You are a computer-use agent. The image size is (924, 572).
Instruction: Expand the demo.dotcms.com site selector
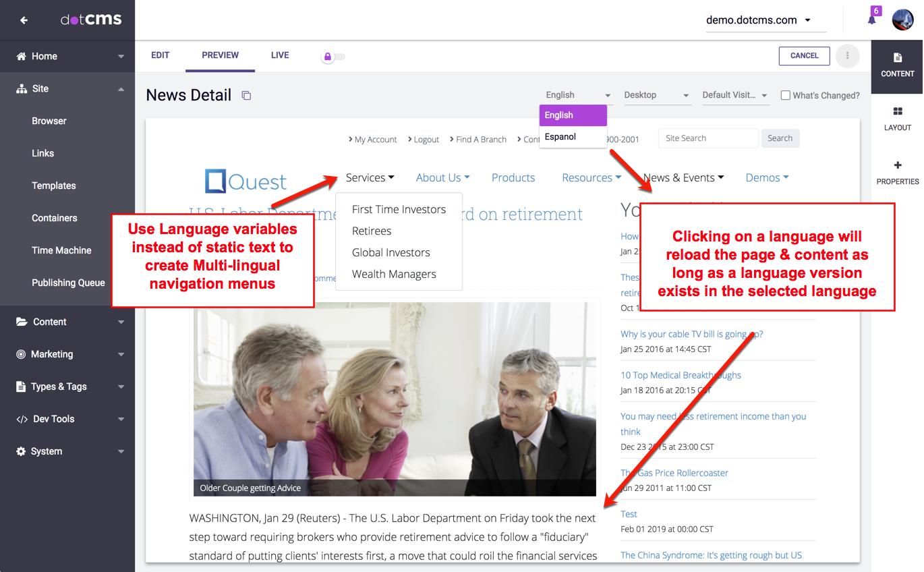pos(758,20)
